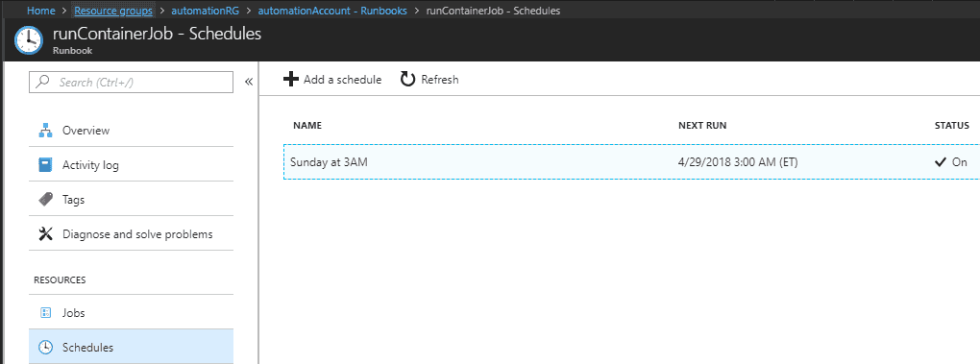Click the circular Refresh arrow icon
Screen dimensions: 980x364
408,80
